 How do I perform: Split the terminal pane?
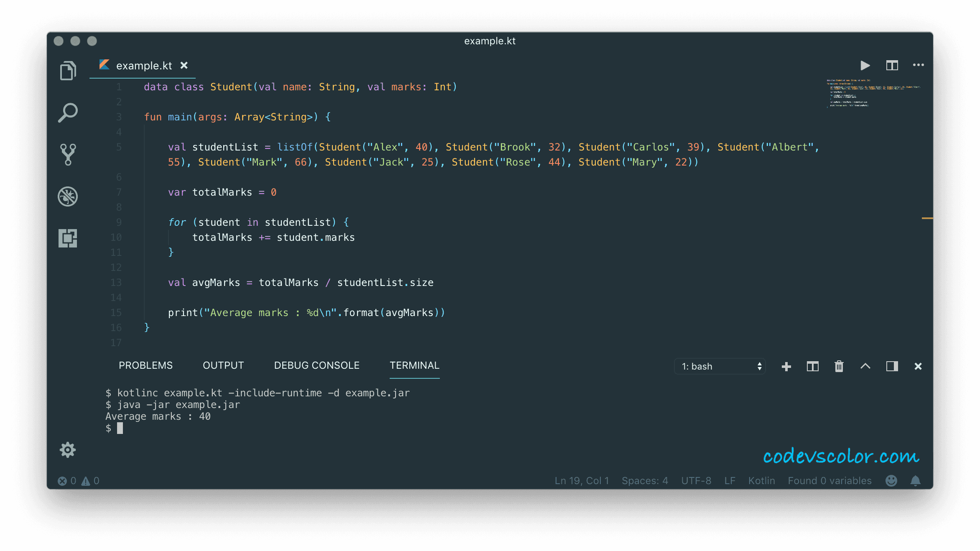pyautogui.click(x=812, y=367)
